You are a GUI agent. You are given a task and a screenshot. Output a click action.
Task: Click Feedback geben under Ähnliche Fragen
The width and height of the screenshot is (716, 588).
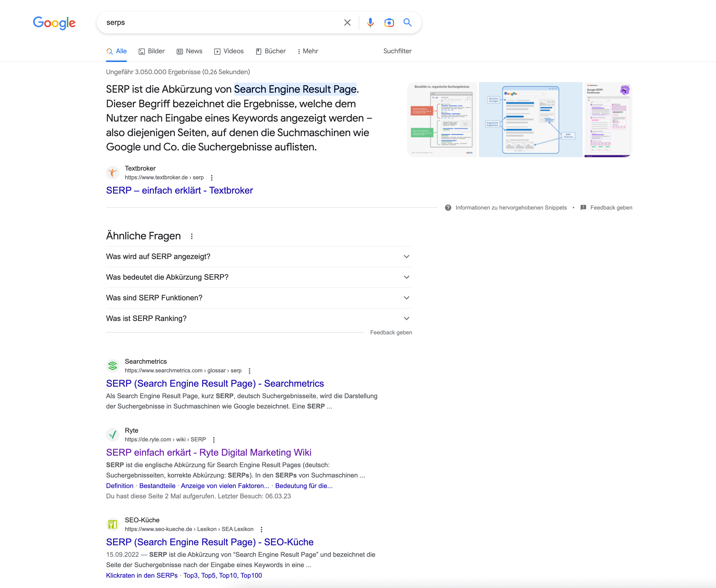391,333
